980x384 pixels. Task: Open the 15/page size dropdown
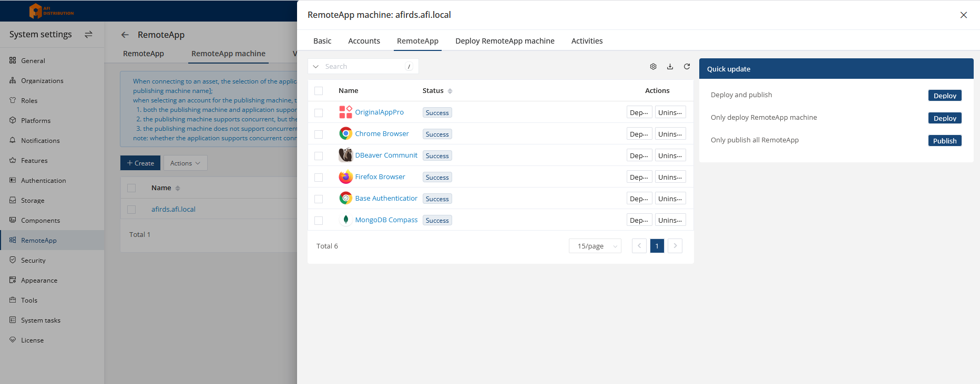point(595,246)
